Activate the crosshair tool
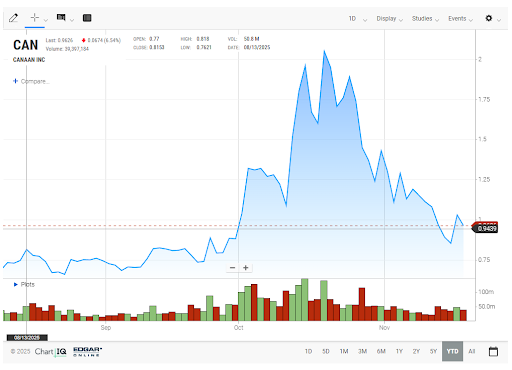The image size is (512, 370). pos(35,18)
